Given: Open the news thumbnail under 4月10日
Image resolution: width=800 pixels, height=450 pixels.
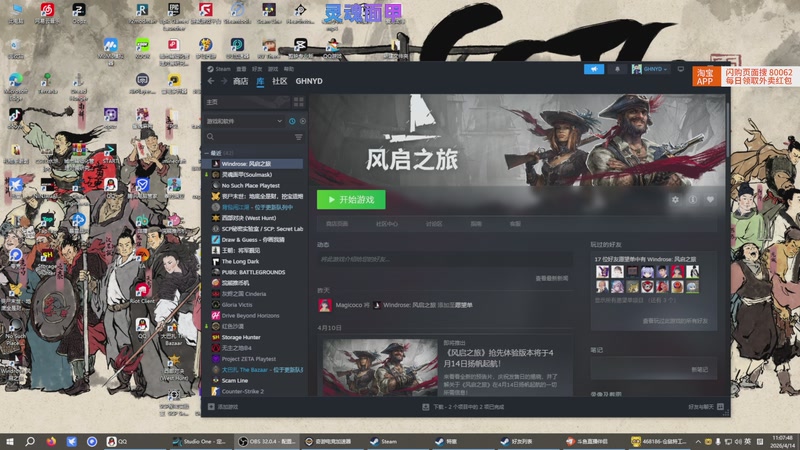Looking at the screenshot, I should click(x=380, y=367).
